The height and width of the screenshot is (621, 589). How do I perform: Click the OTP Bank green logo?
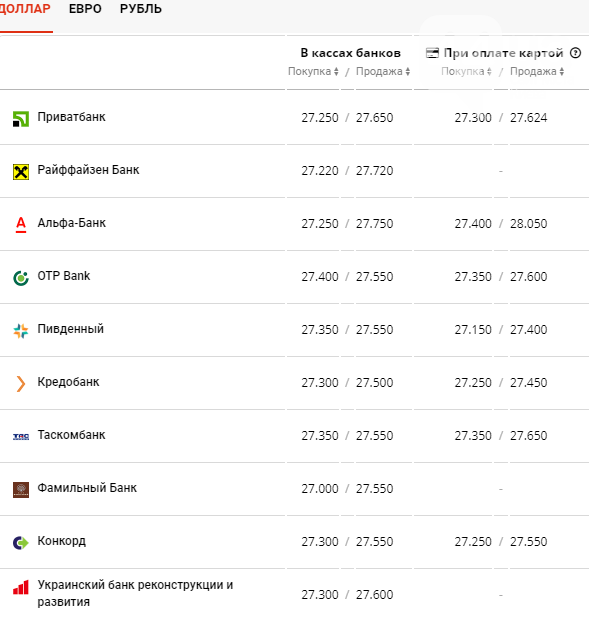[21, 278]
